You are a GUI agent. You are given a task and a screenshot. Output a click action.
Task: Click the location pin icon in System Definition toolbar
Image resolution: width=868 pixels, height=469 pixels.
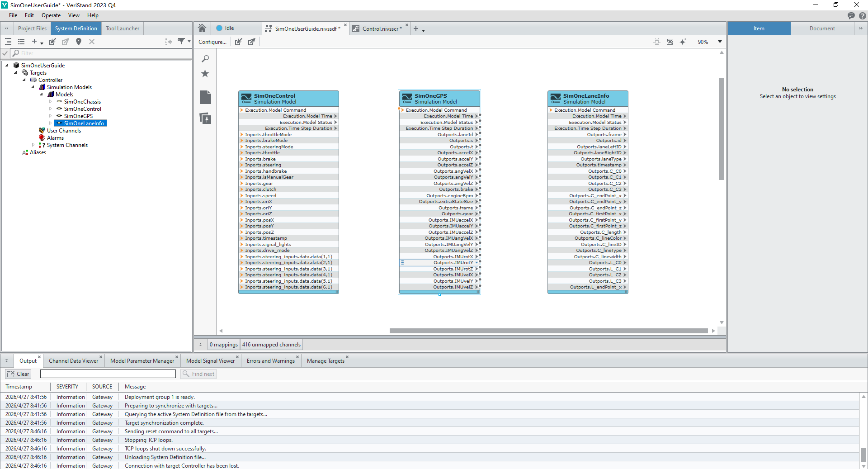(x=79, y=42)
